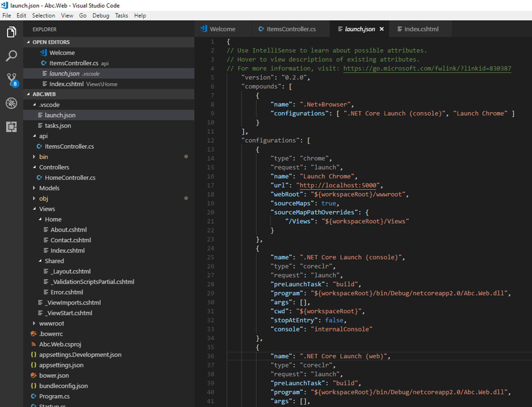Click the ".Net+Browser" compound name string

coord(325,104)
